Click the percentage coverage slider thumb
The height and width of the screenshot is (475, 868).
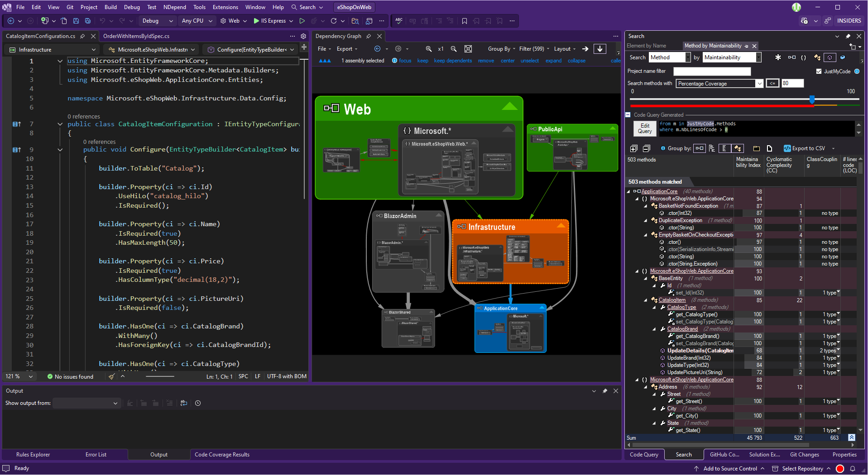(812, 99)
